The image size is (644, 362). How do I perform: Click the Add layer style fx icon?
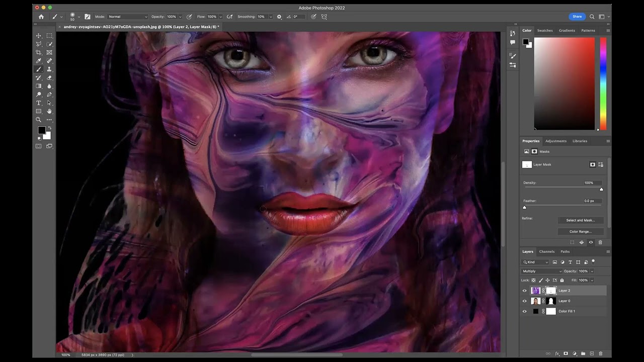click(557, 353)
